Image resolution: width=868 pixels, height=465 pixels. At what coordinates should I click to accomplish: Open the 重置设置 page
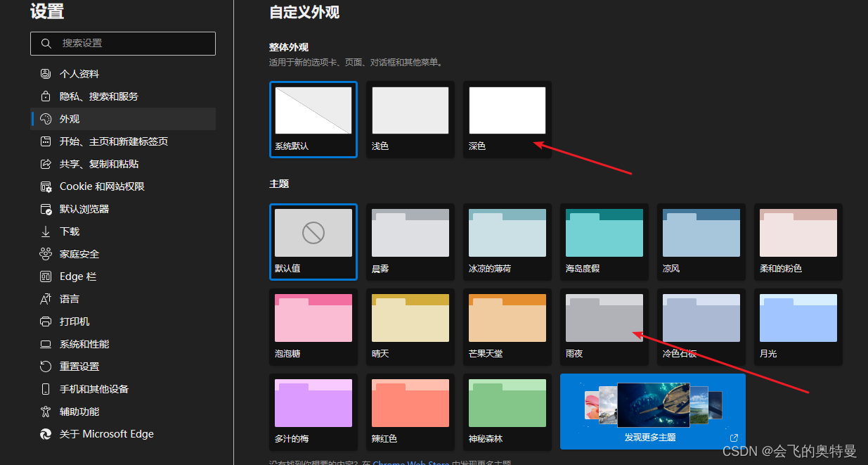click(123, 367)
